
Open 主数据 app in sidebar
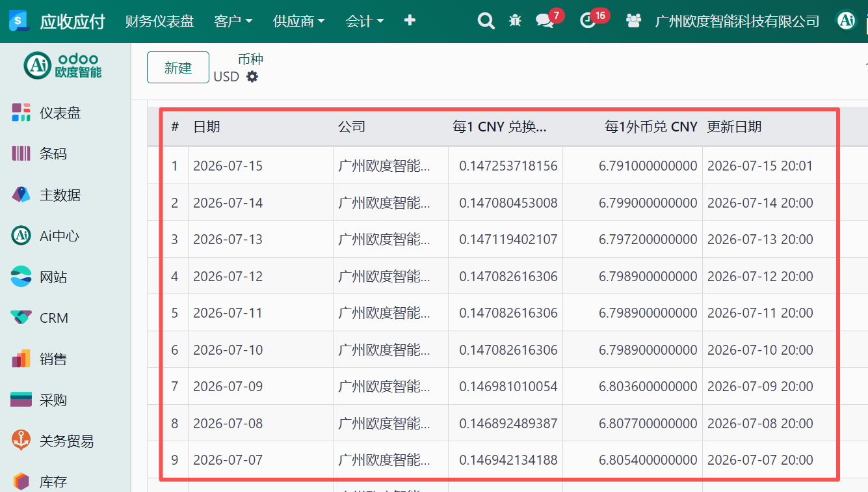(60, 195)
